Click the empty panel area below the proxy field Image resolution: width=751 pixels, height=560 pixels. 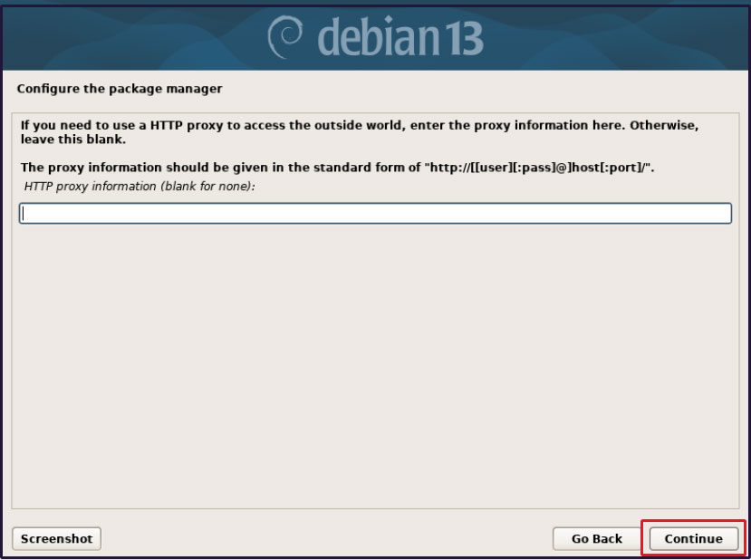(x=375, y=364)
